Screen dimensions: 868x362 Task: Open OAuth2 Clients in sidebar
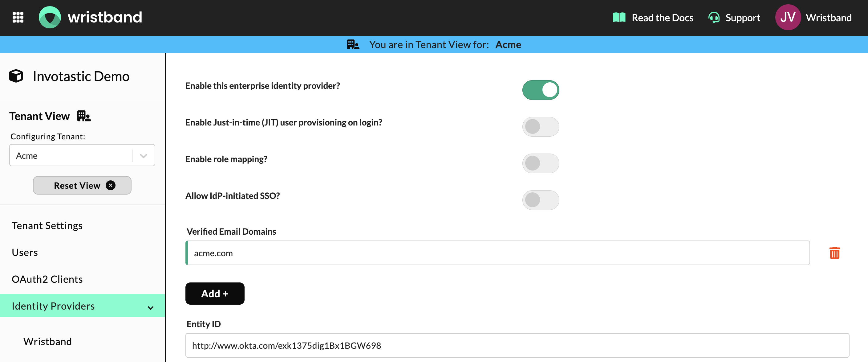[47, 279]
